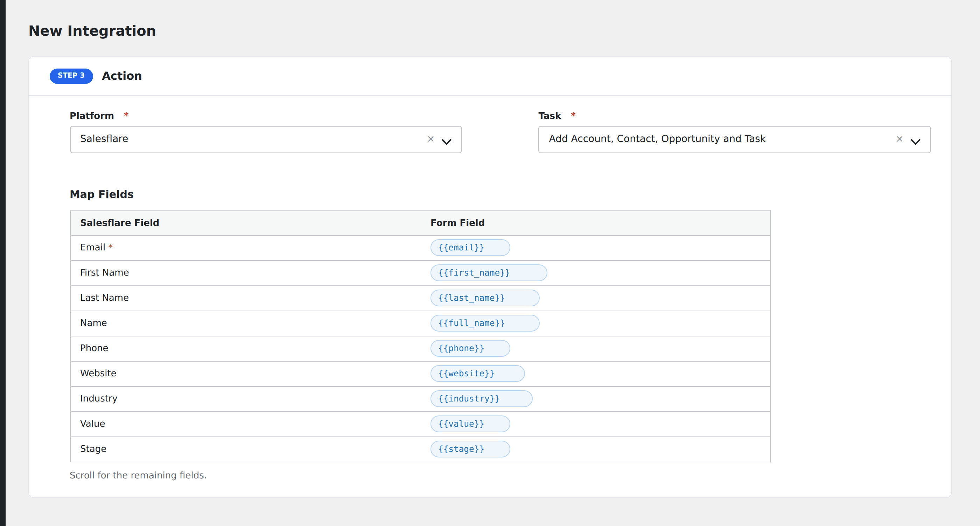Clear the selected Task value
Viewport: 980px width, 526px height.
point(899,139)
